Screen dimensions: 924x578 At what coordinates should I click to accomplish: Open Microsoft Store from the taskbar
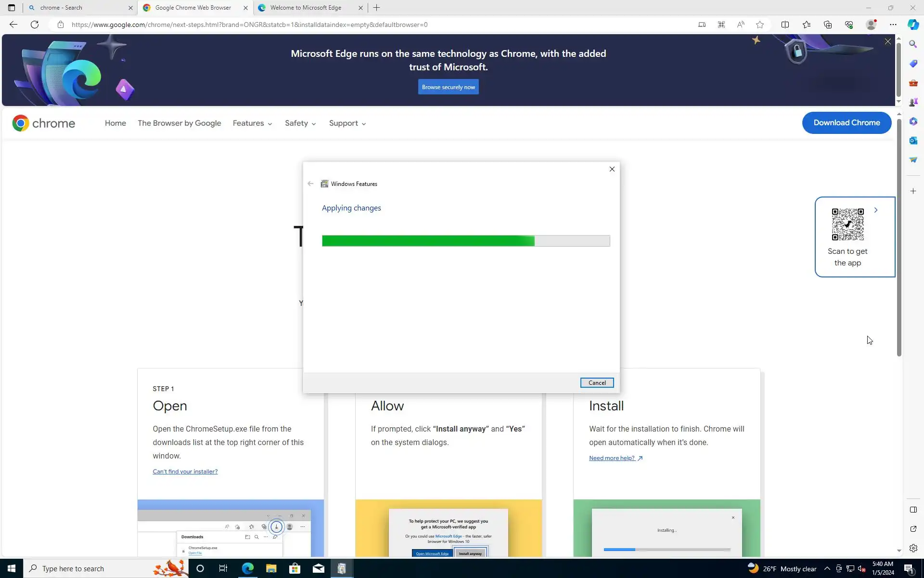(x=295, y=568)
